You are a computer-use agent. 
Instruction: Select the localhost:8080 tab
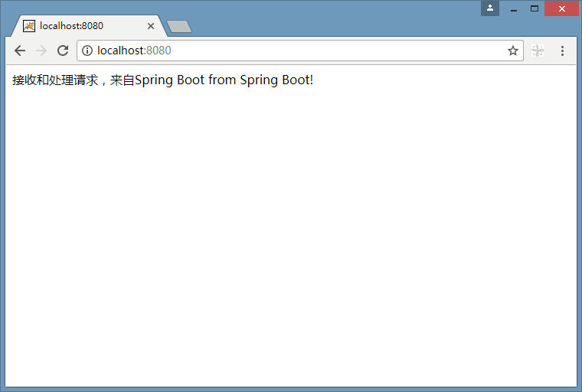pos(89,26)
